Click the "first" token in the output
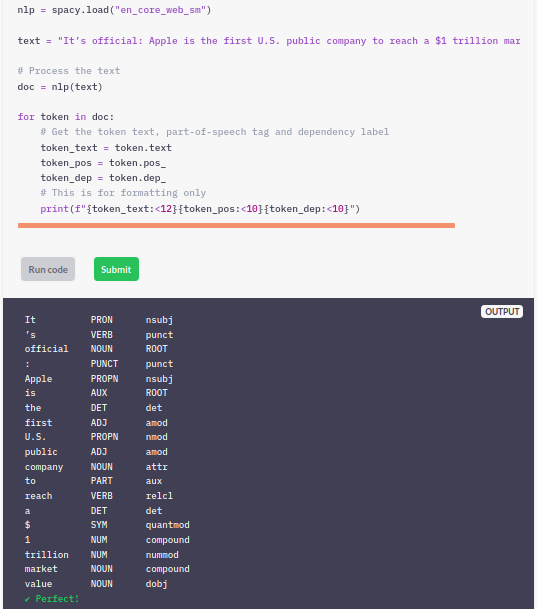The image size is (538, 609). pos(38,423)
